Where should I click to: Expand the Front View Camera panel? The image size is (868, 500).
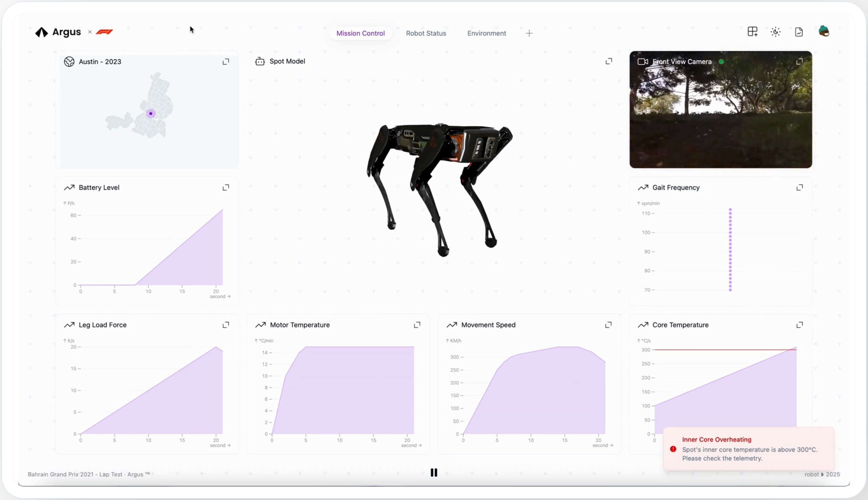[799, 61]
